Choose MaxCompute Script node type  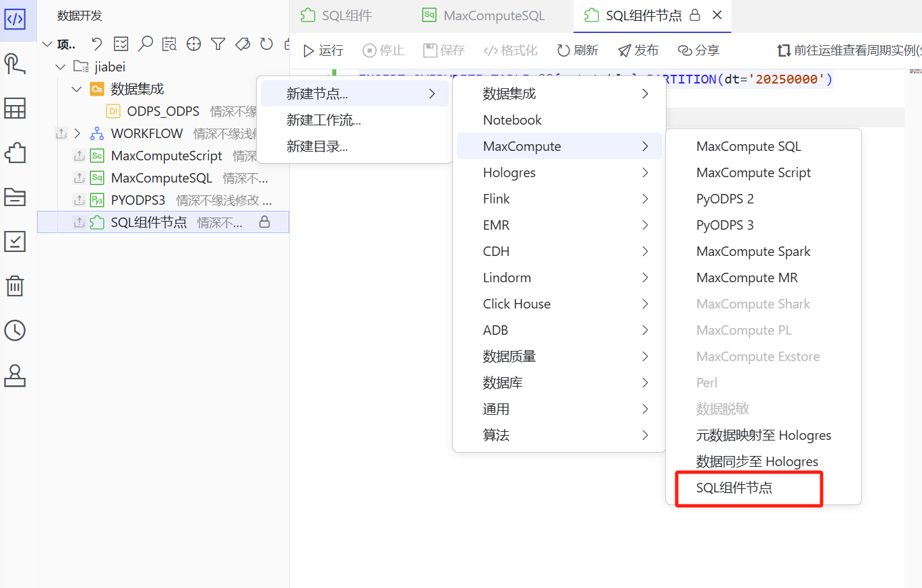[764, 172]
